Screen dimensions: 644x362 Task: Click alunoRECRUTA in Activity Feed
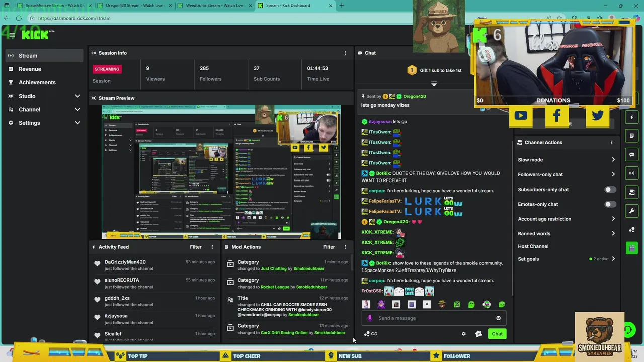pos(122,280)
